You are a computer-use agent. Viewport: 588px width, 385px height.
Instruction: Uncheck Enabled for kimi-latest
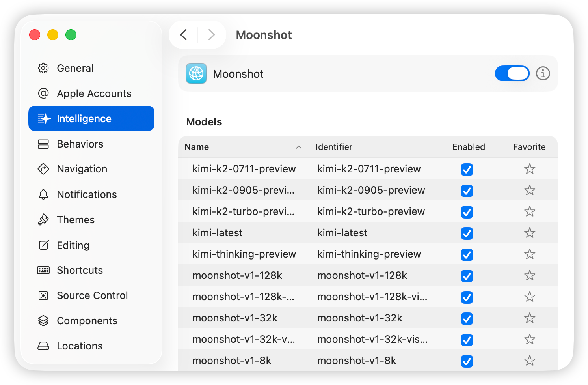tap(467, 234)
